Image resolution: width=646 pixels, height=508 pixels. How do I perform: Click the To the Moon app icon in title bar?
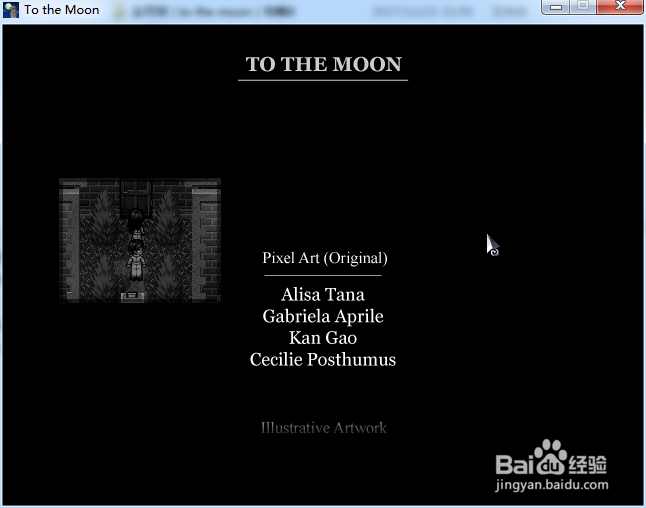click(11, 9)
